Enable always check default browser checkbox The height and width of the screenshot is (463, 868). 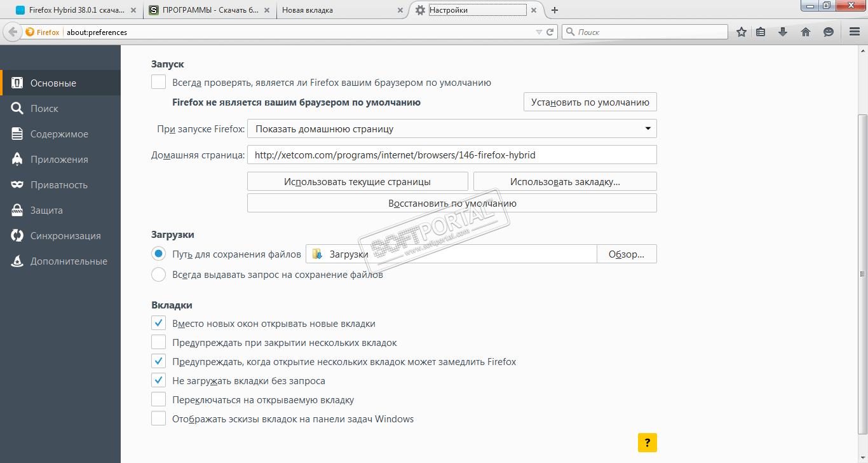(x=158, y=82)
